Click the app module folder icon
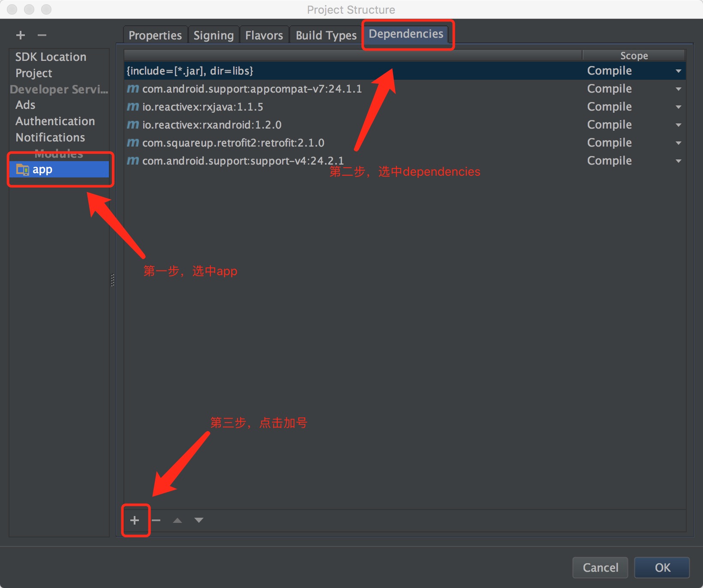Viewport: 703px width, 588px height. [22, 169]
